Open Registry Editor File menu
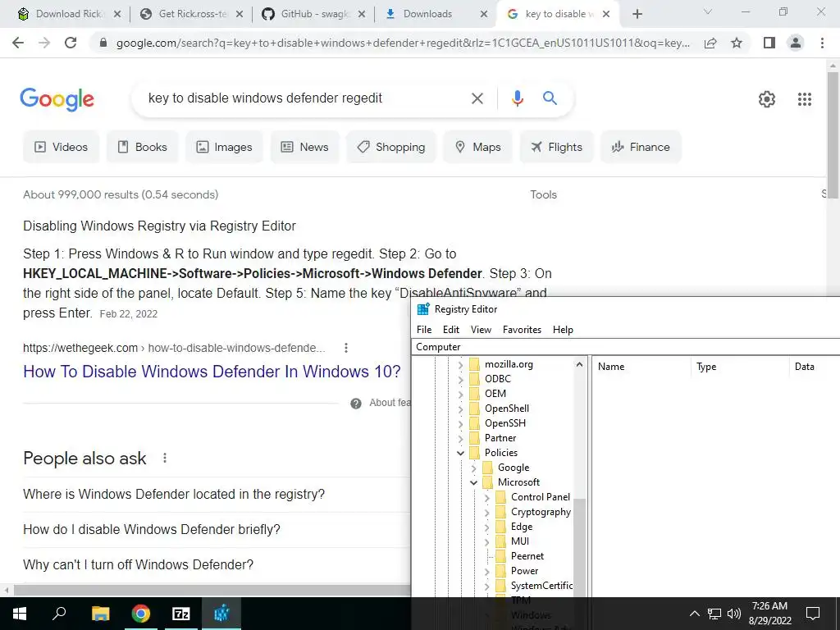The image size is (840, 630). click(x=424, y=330)
